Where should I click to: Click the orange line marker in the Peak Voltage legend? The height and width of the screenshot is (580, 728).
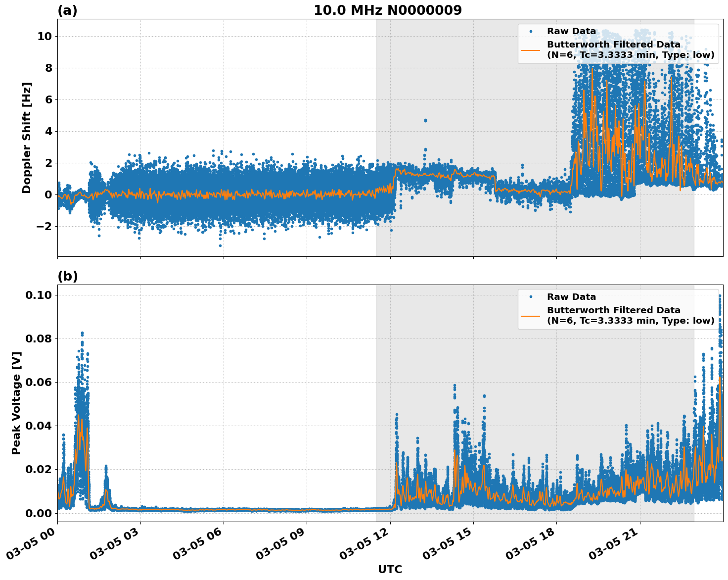pyautogui.click(x=531, y=316)
